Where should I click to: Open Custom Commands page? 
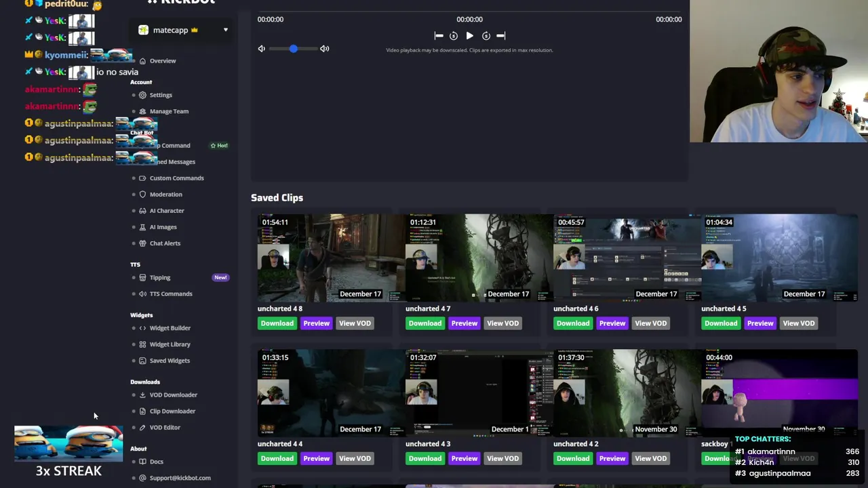[176, 178]
